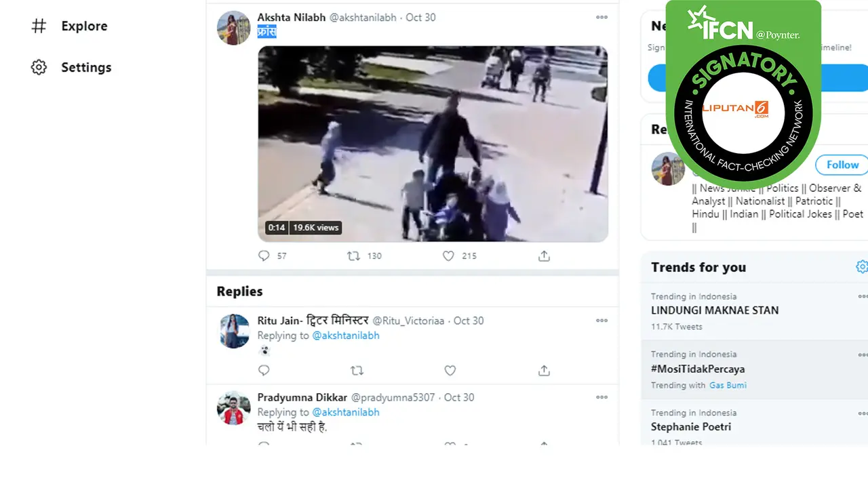Open Settings gear in sidebar
868x488 pixels.
pyautogui.click(x=39, y=67)
